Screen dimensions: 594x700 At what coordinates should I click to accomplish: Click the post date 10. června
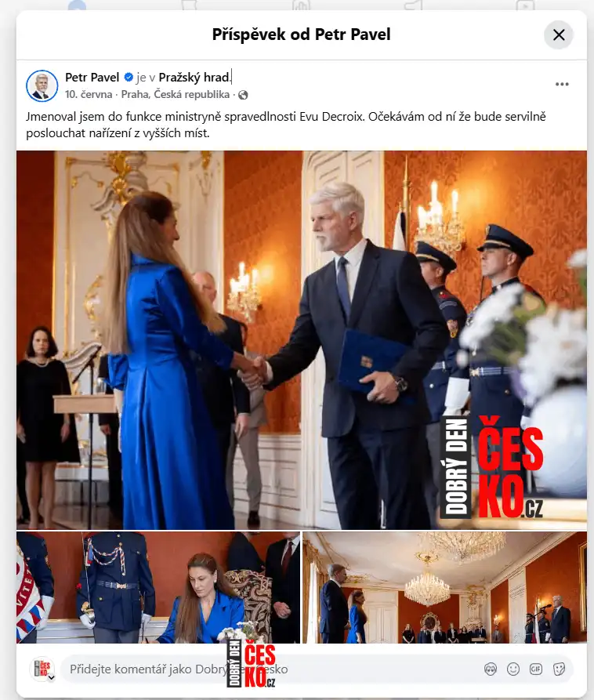tap(89, 95)
